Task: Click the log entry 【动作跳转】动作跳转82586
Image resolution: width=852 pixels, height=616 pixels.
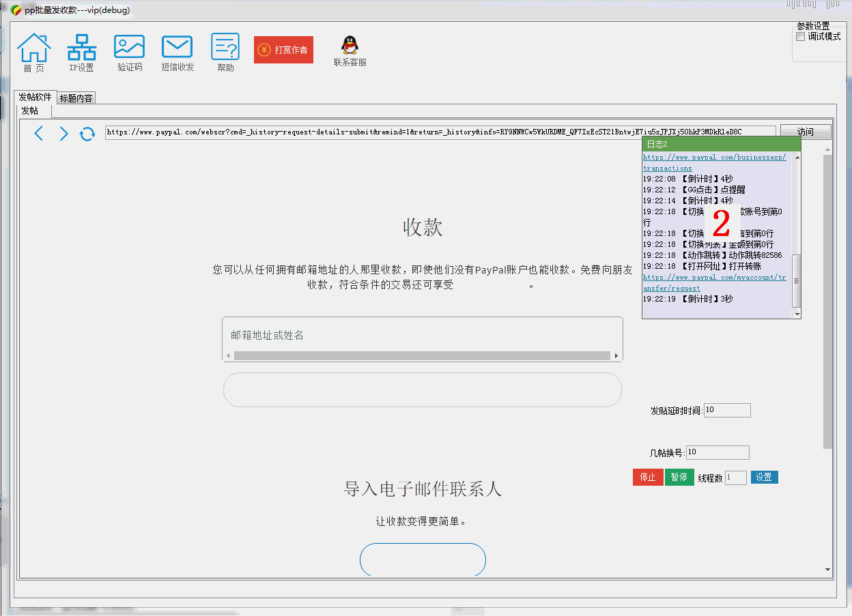Action: pos(713,255)
